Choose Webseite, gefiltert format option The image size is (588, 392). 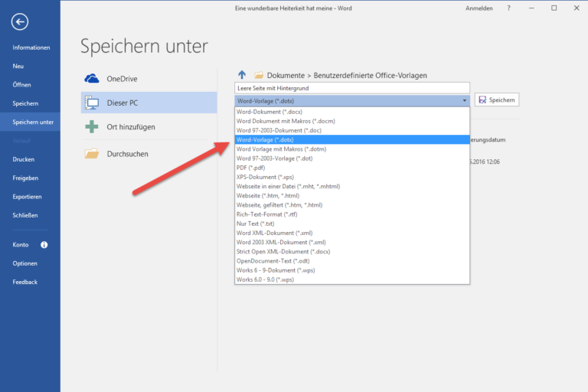(x=352, y=205)
